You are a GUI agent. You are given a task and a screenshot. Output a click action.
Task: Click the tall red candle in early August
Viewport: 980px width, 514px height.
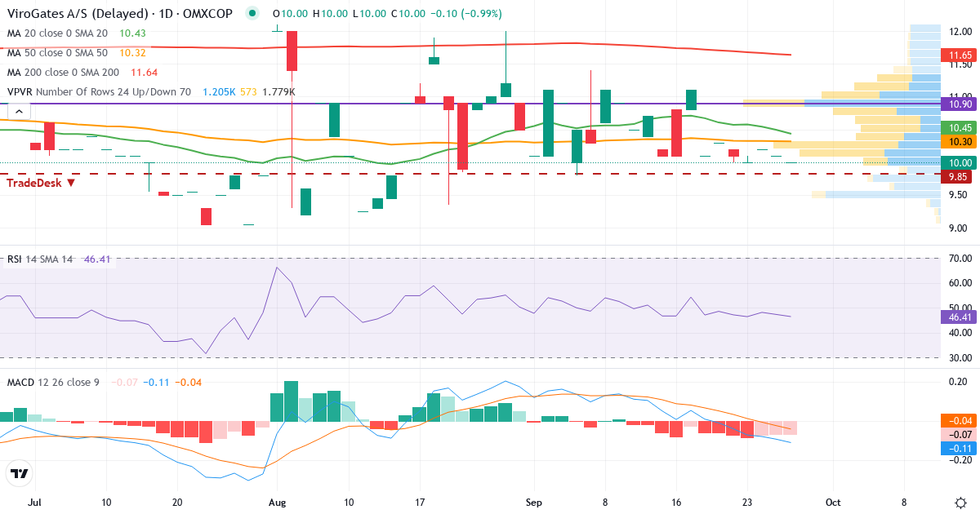click(292, 51)
